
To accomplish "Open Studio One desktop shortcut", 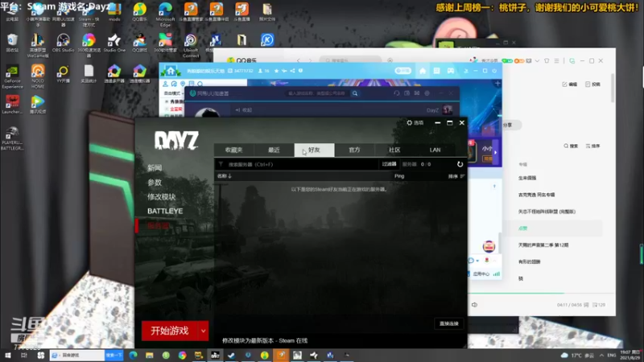I will click(114, 43).
